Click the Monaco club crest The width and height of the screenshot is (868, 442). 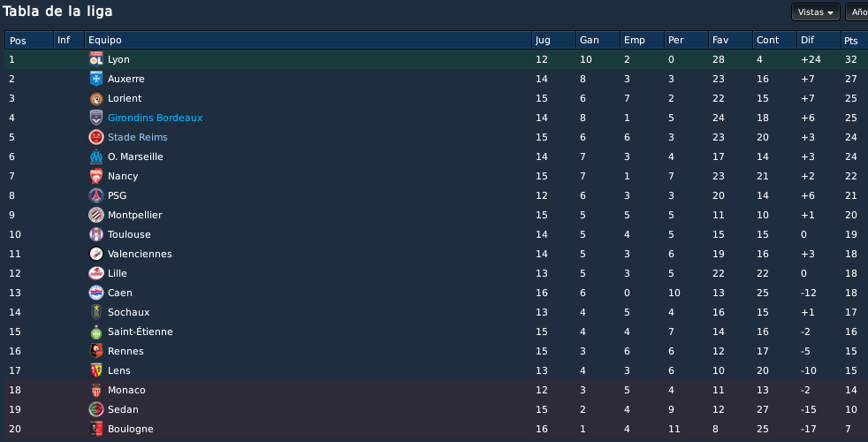click(96, 390)
